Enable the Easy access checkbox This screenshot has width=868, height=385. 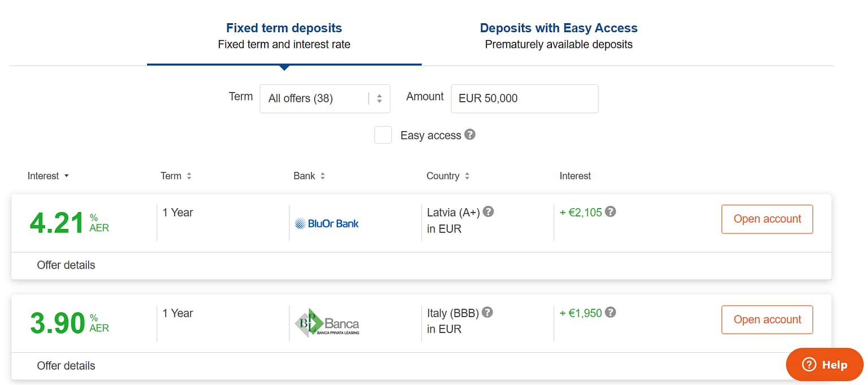click(383, 135)
